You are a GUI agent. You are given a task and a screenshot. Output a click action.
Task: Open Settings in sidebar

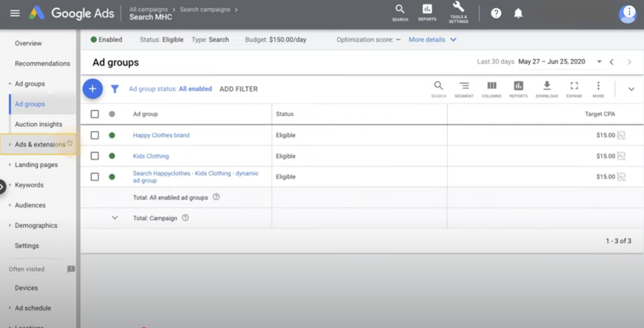27,246
